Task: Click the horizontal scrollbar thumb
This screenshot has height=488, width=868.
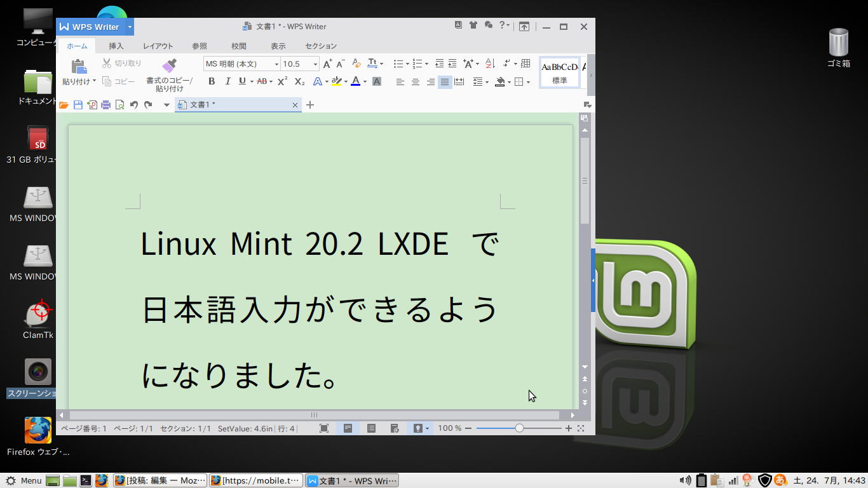Action: 314,415
